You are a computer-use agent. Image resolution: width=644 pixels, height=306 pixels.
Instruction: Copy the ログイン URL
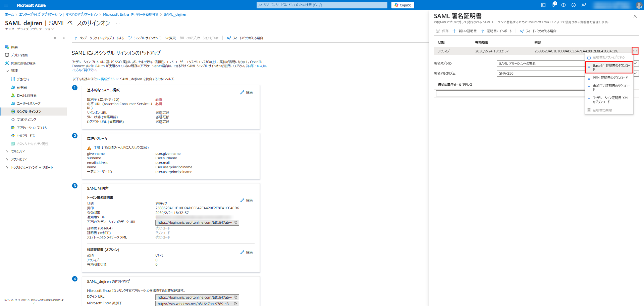click(x=236, y=297)
